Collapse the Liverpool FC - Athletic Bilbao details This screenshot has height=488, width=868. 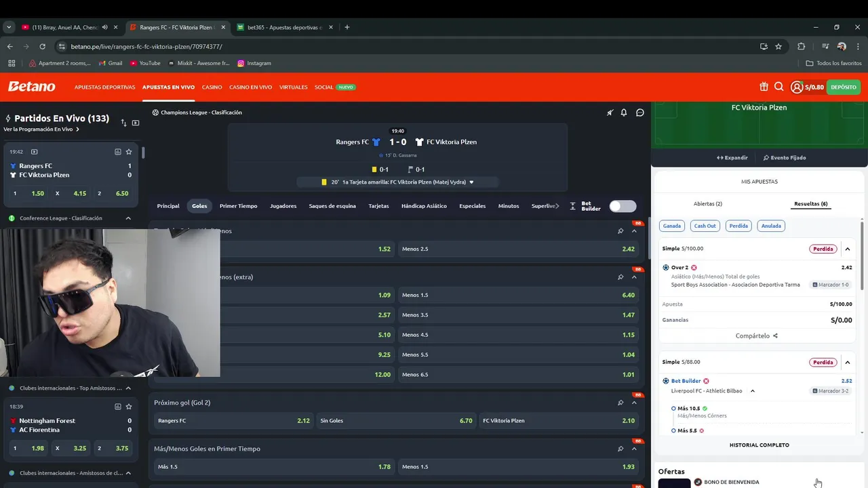click(x=753, y=391)
